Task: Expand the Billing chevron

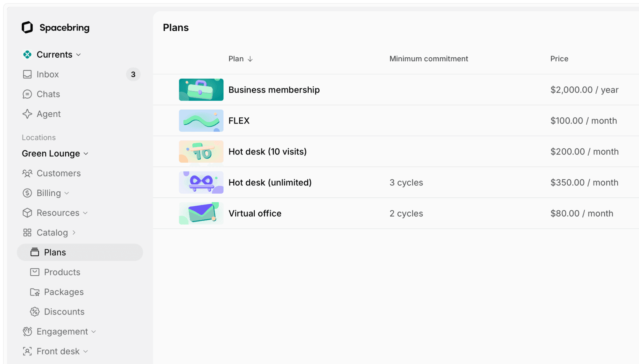Action: 67,193
